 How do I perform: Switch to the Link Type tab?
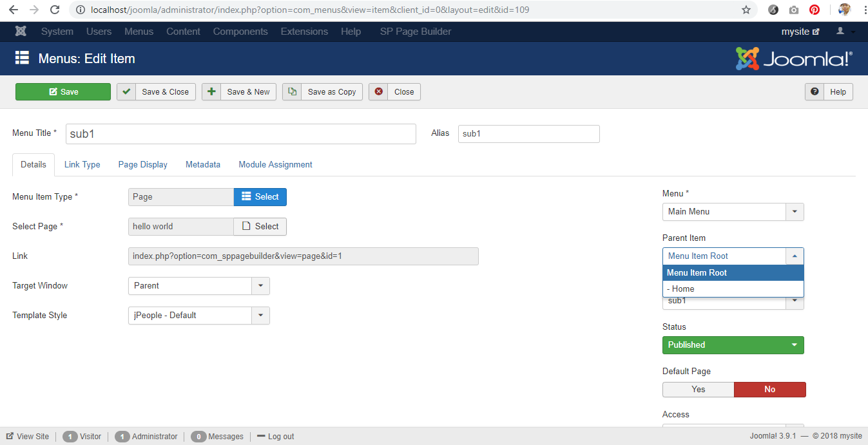82,164
